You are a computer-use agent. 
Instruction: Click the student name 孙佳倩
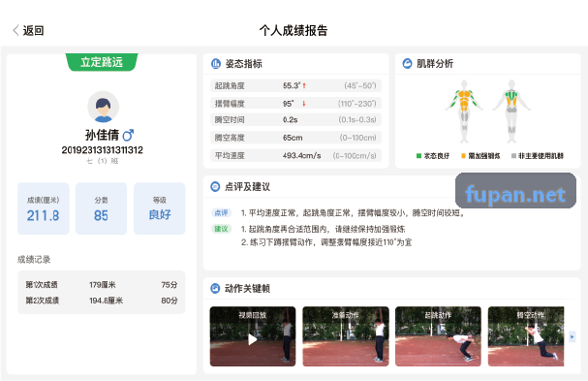(102, 135)
